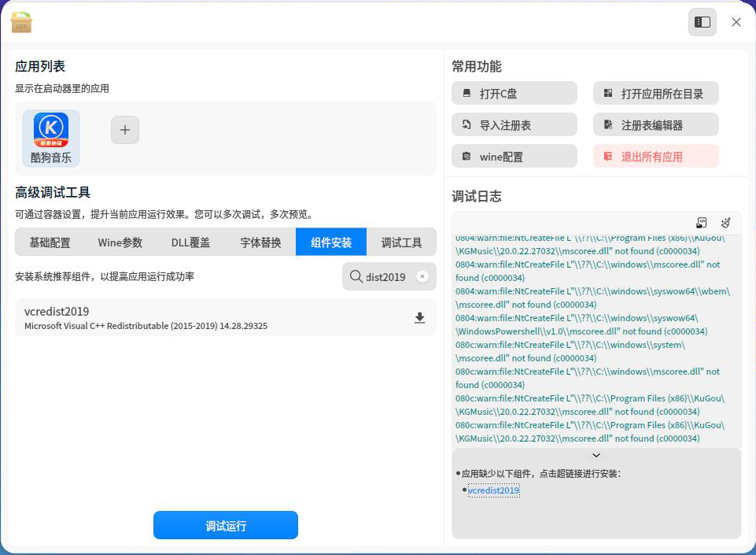Click the 打开应用所在目录 folder icon
The image size is (756, 555).
click(608, 93)
